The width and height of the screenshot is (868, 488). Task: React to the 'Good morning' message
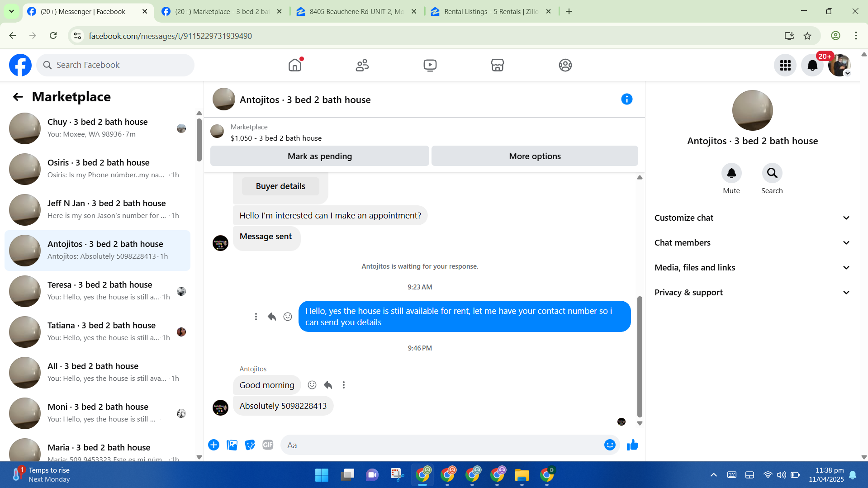(x=312, y=385)
